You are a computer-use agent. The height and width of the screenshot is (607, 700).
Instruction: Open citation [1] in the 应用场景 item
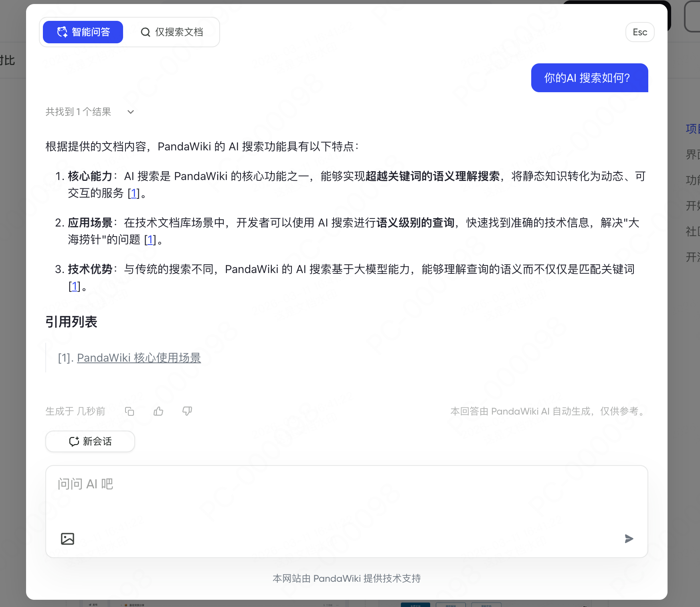click(x=150, y=240)
